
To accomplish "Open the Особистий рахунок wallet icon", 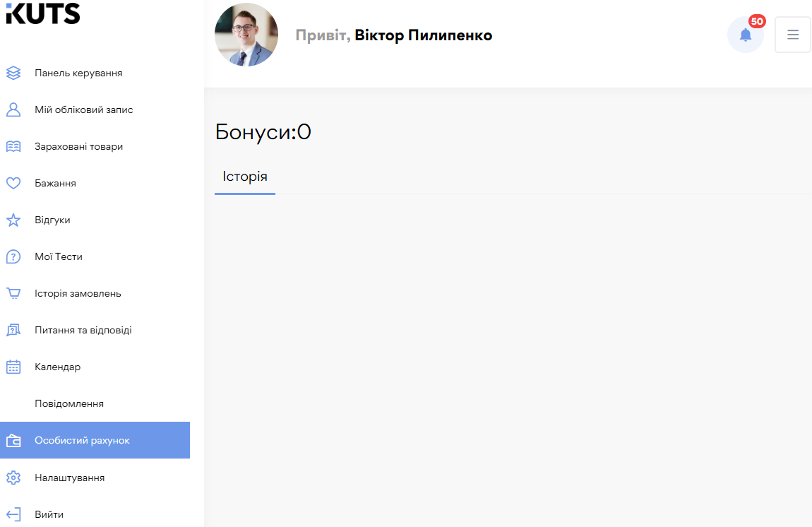I will pyautogui.click(x=13, y=440).
